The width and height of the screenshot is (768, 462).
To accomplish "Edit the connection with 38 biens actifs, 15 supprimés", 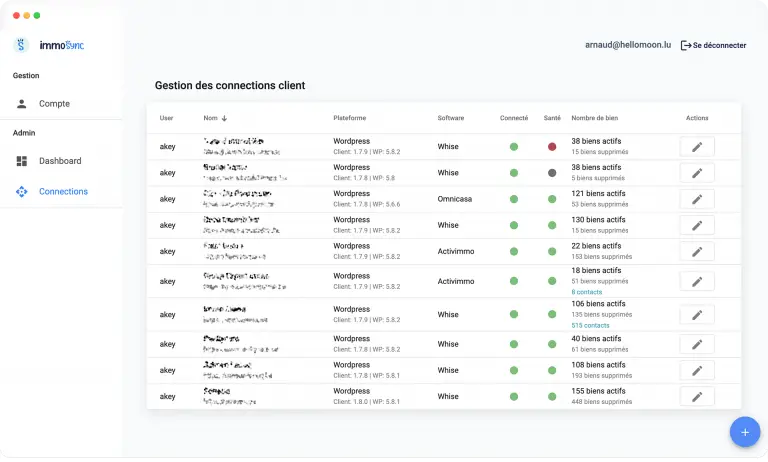I will pyautogui.click(x=697, y=147).
